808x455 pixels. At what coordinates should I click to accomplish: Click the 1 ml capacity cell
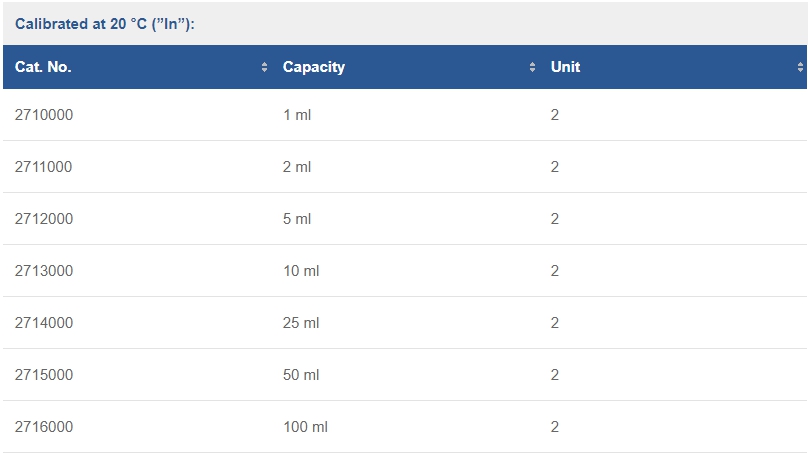click(297, 115)
